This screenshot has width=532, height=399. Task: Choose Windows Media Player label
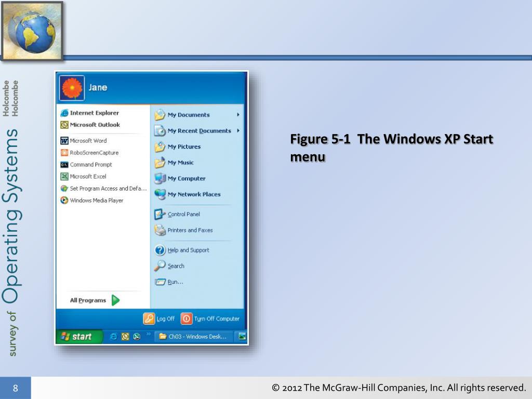[97, 201]
